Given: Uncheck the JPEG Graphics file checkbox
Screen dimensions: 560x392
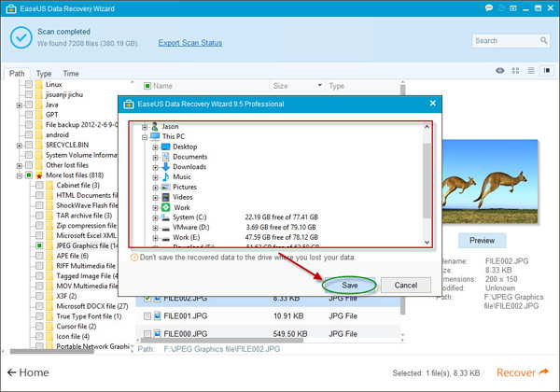Looking at the screenshot, I should click(39, 245).
